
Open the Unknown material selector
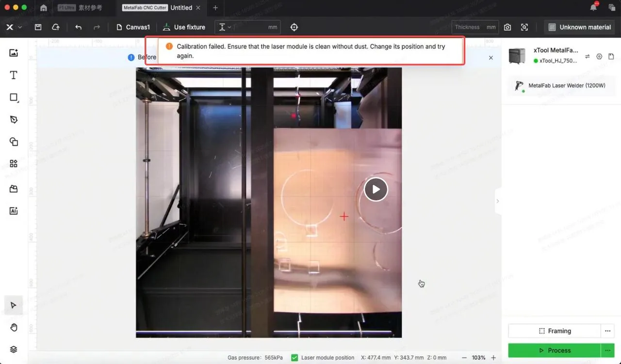pyautogui.click(x=579, y=27)
